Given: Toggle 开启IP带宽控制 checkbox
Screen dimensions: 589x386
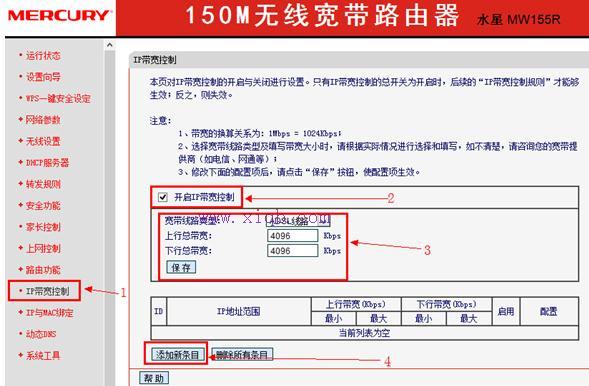Looking at the screenshot, I should click(163, 197).
